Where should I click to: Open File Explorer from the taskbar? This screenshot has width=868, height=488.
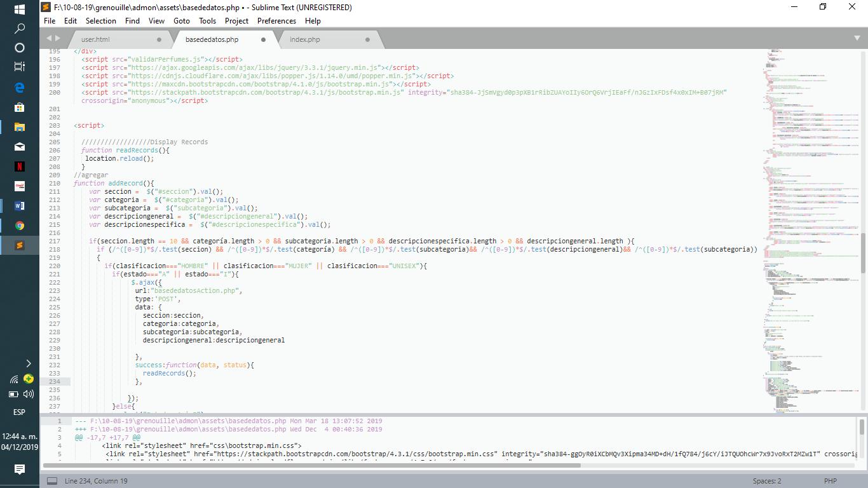point(19,127)
